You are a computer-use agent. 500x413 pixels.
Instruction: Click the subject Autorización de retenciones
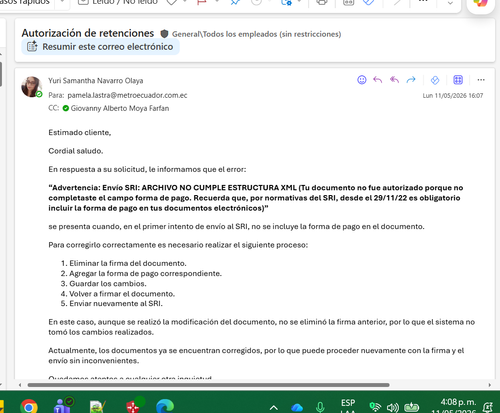pos(88,33)
